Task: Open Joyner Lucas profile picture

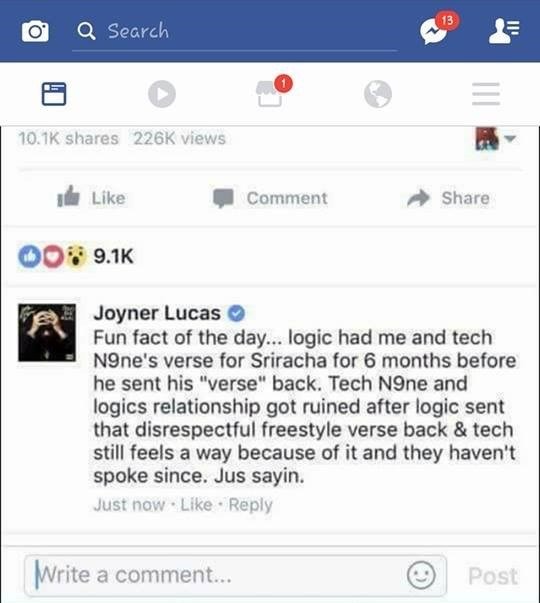Action: click(47, 333)
